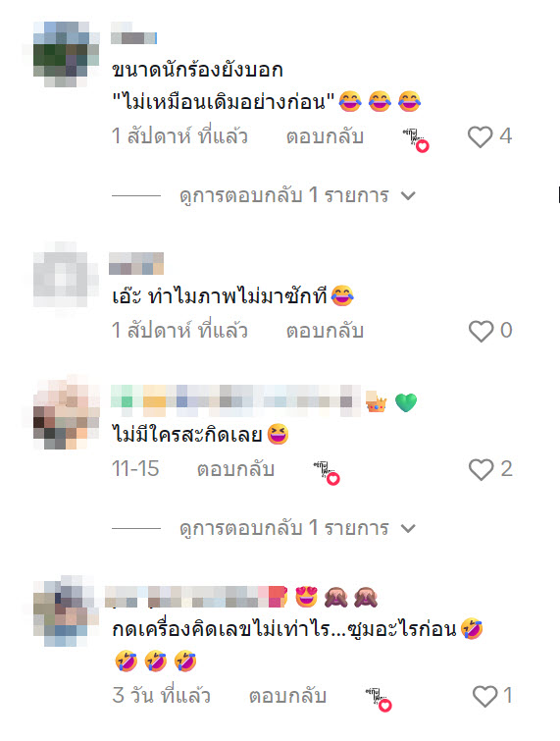Viewport: 560px width, 741px height.
Task: Like the comment showing 2 likes
Action: click(481, 469)
